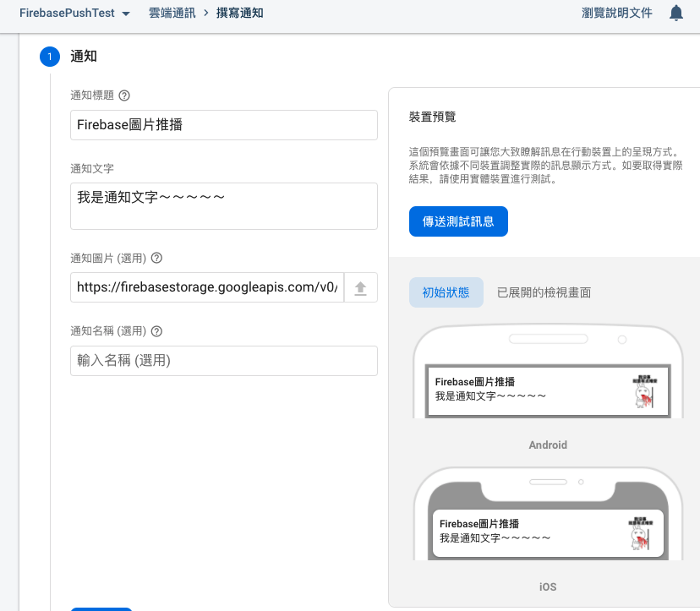
Task: Click the rabbit thumbnail in Android preview
Action: click(645, 391)
